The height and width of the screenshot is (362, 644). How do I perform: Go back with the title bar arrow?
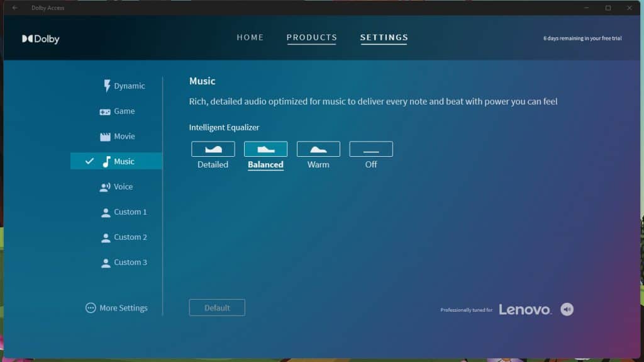pos(15,8)
